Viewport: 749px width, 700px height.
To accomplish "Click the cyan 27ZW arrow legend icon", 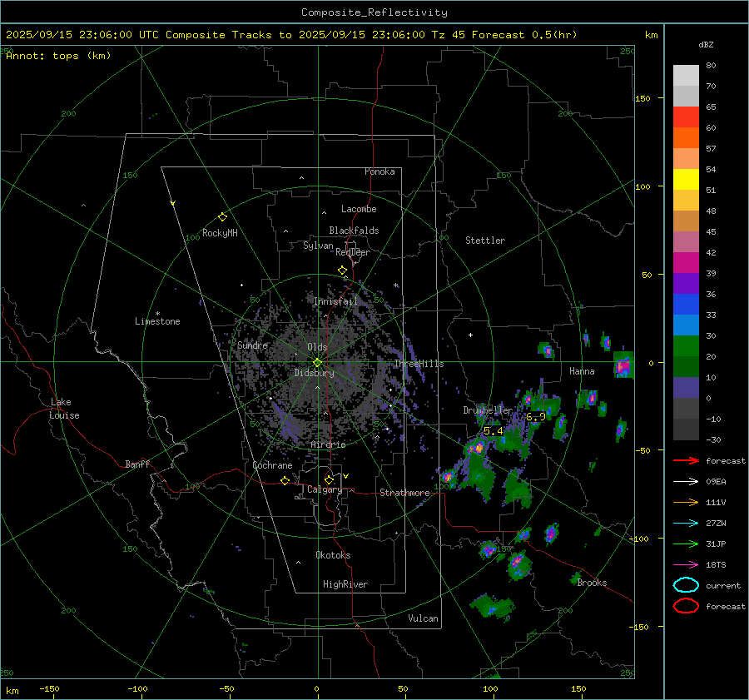I will pyautogui.click(x=686, y=524).
